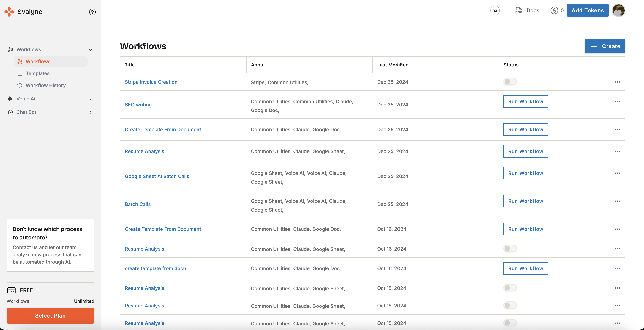Image resolution: width=644 pixels, height=330 pixels.
Task: Open more options for Stripe Invoice Creation
Action: pos(617,82)
